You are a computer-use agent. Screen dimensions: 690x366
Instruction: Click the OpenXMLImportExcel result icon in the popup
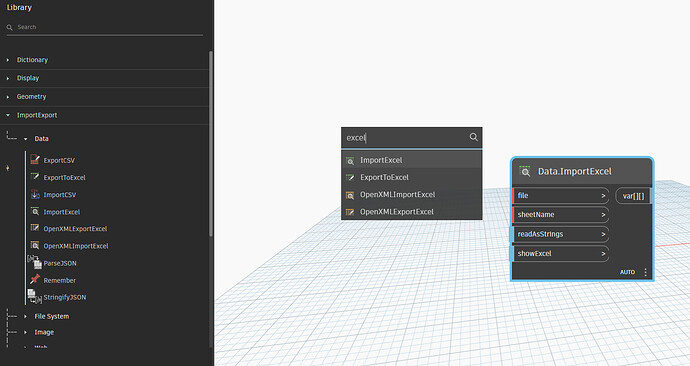[x=350, y=195]
